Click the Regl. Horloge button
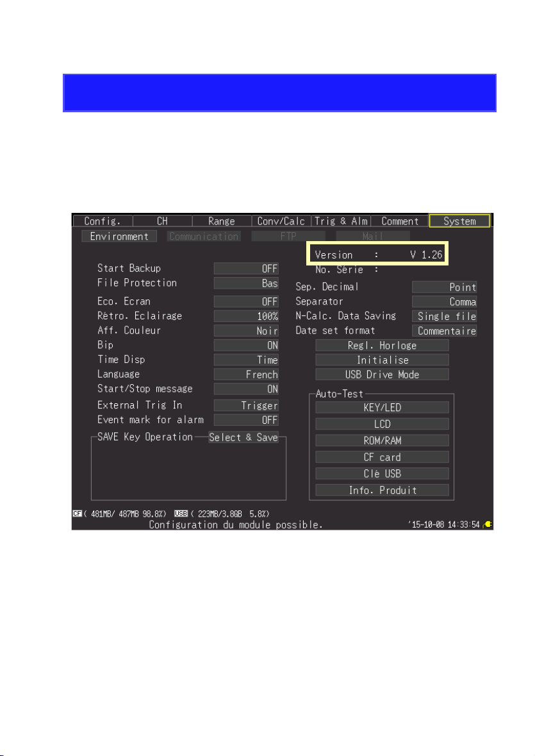The image size is (535, 756). [x=383, y=345]
